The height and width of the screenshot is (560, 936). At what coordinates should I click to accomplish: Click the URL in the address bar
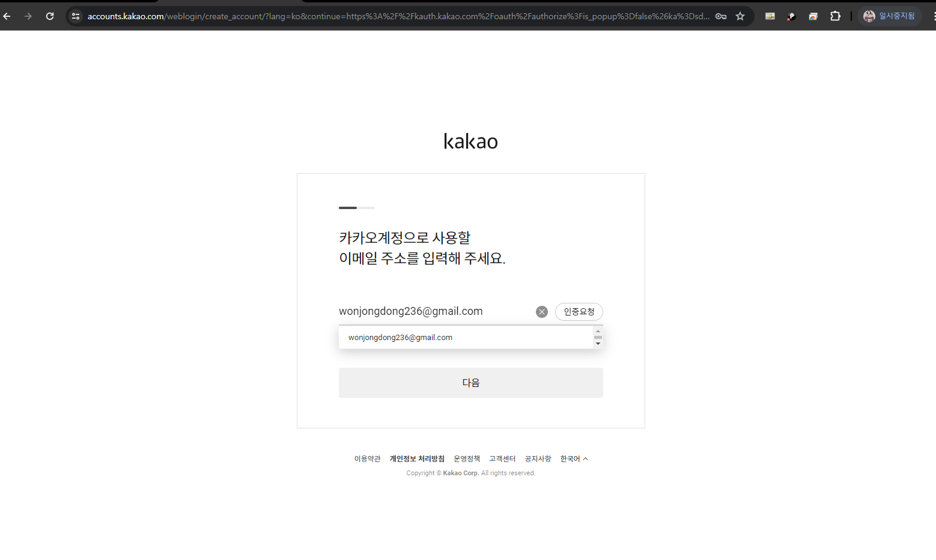click(398, 16)
